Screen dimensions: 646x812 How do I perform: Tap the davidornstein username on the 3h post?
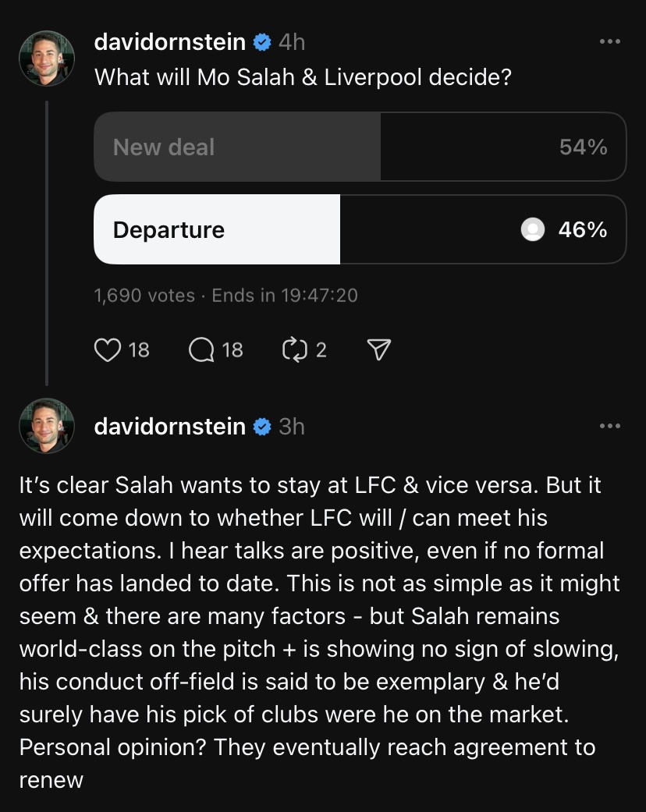pos(169,427)
